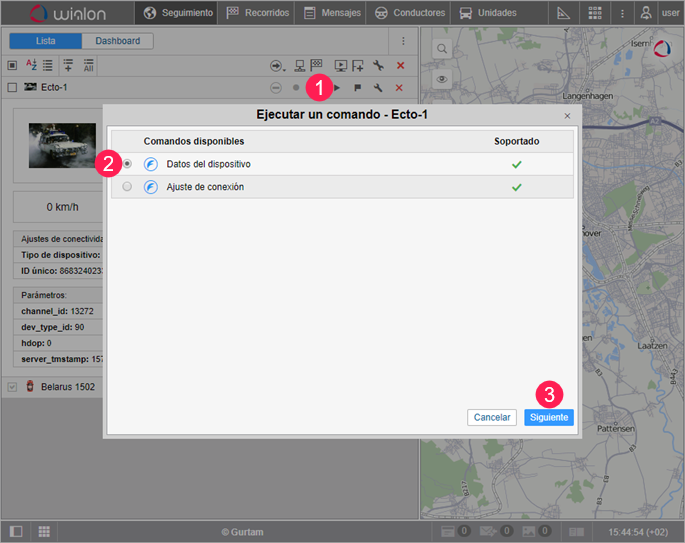Click the map search magnifier icon
Viewport: 685px width, 543px height.
[441, 49]
